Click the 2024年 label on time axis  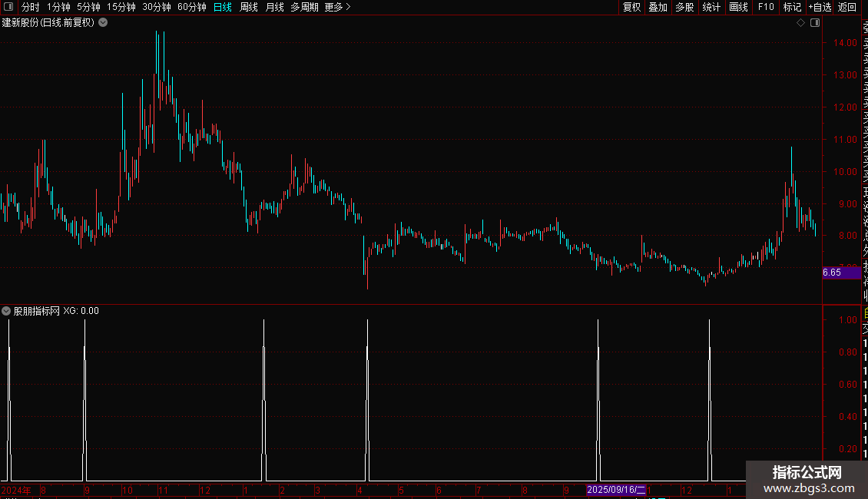(x=16, y=490)
